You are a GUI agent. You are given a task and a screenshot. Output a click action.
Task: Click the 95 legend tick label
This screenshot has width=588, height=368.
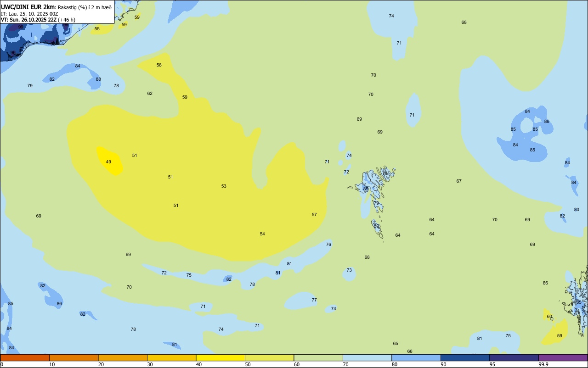[x=492, y=364]
